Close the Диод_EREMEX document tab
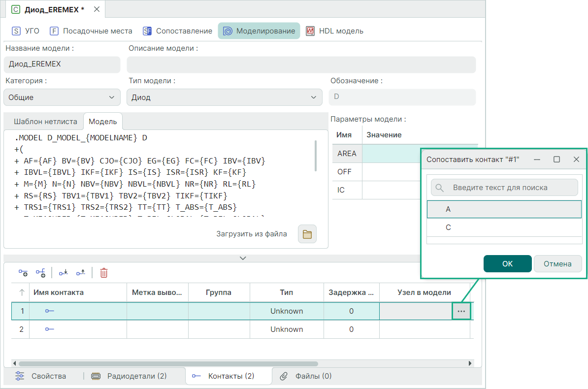588x389 pixels. click(x=97, y=9)
